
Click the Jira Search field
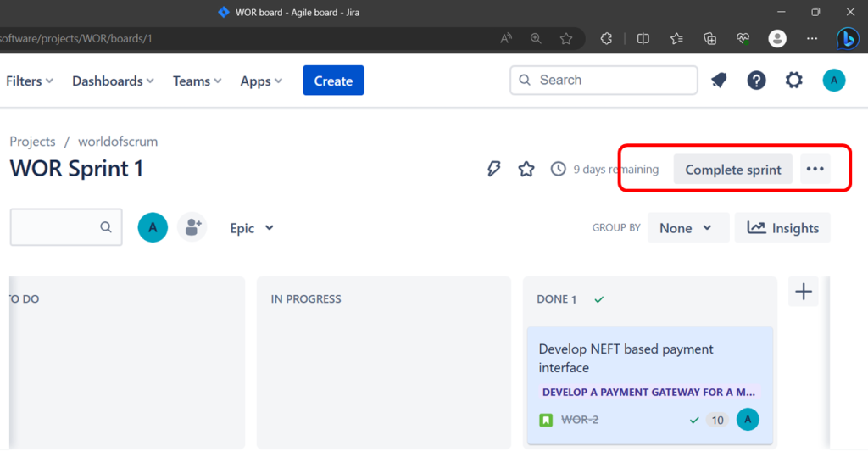(604, 81)
